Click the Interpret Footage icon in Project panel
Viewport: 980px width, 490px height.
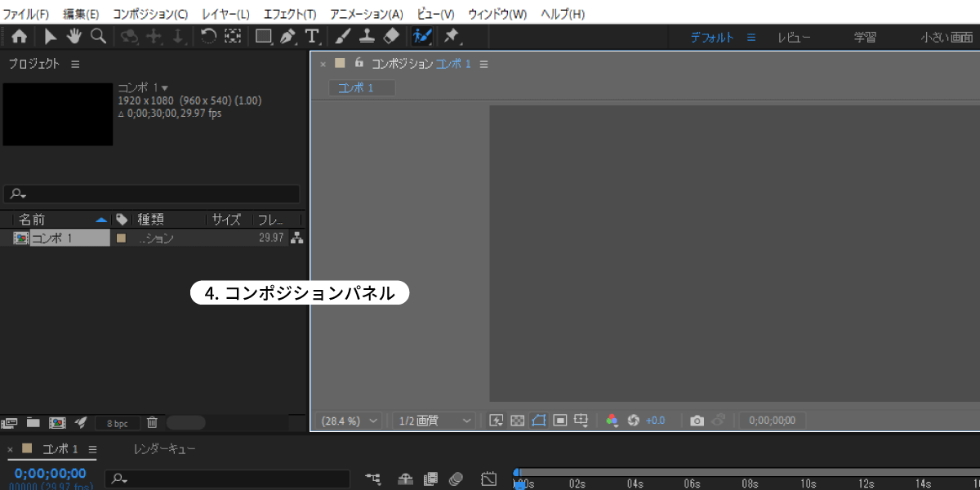point(10,423)
